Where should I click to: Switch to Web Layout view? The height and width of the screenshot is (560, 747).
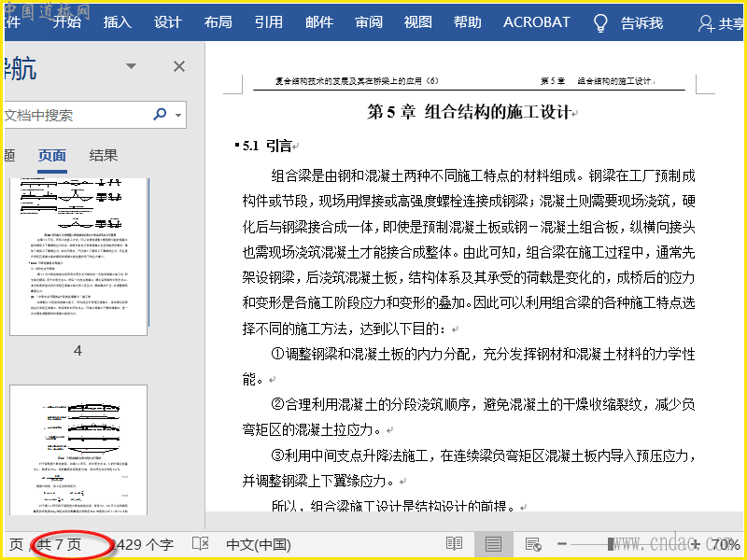(533, 544)
